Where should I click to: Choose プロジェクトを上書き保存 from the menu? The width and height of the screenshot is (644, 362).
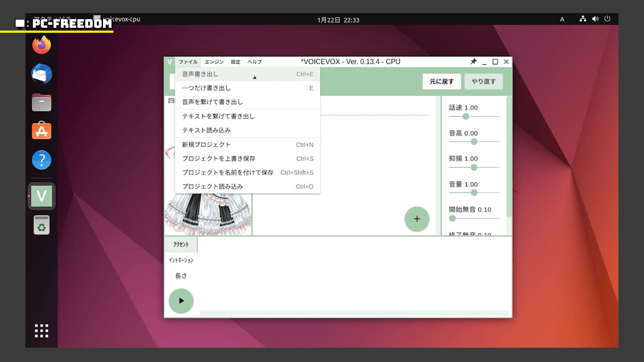pos(219,159)
